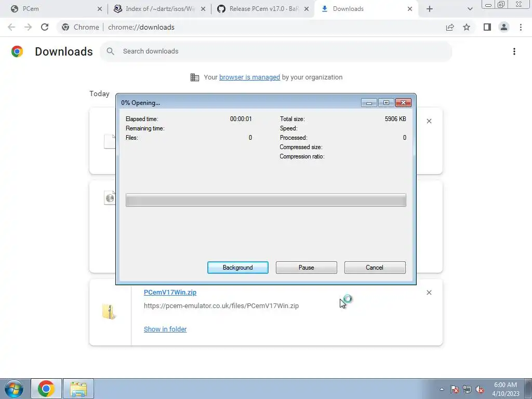Select the Downloads tab
The width and height of the screenshot is (532, 399).
366,9
